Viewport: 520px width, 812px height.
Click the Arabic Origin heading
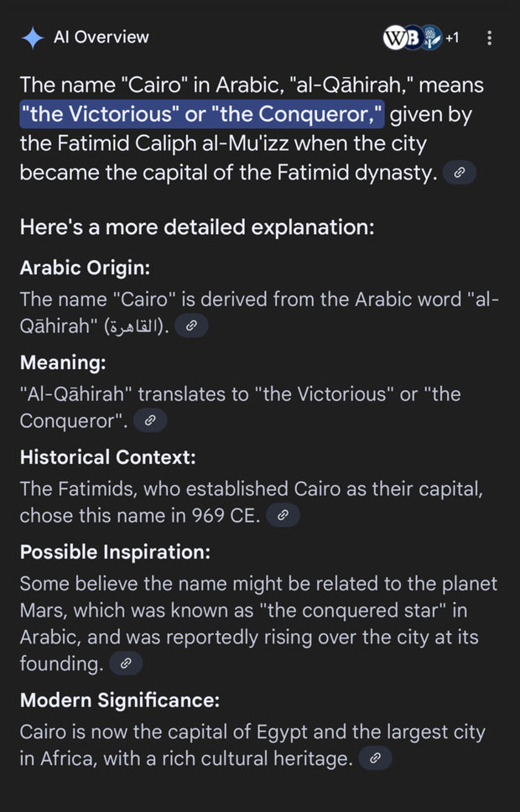85,268
